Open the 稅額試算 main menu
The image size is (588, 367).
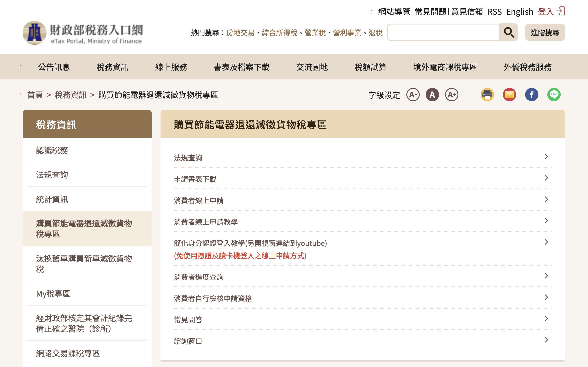pos(370,67)
